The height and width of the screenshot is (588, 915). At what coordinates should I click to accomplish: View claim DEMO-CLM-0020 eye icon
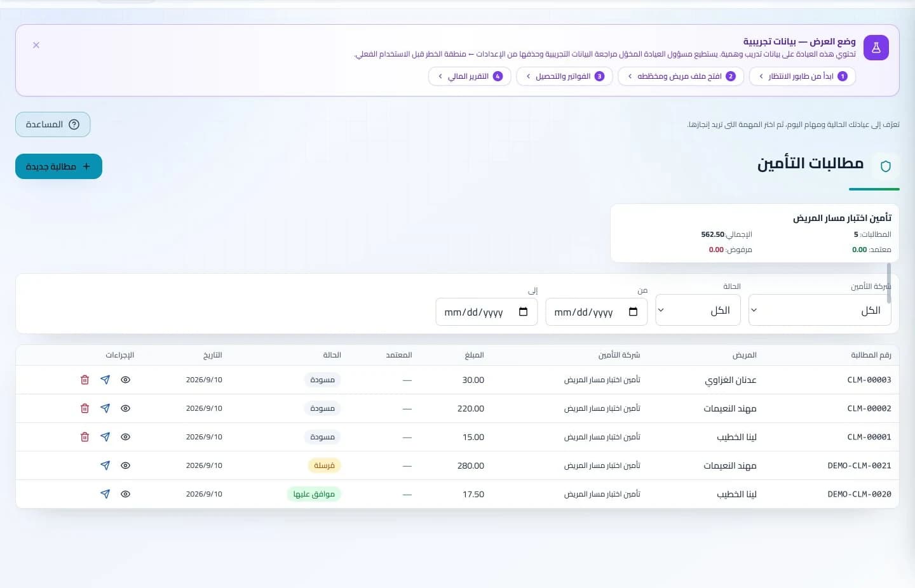(126, 494)
